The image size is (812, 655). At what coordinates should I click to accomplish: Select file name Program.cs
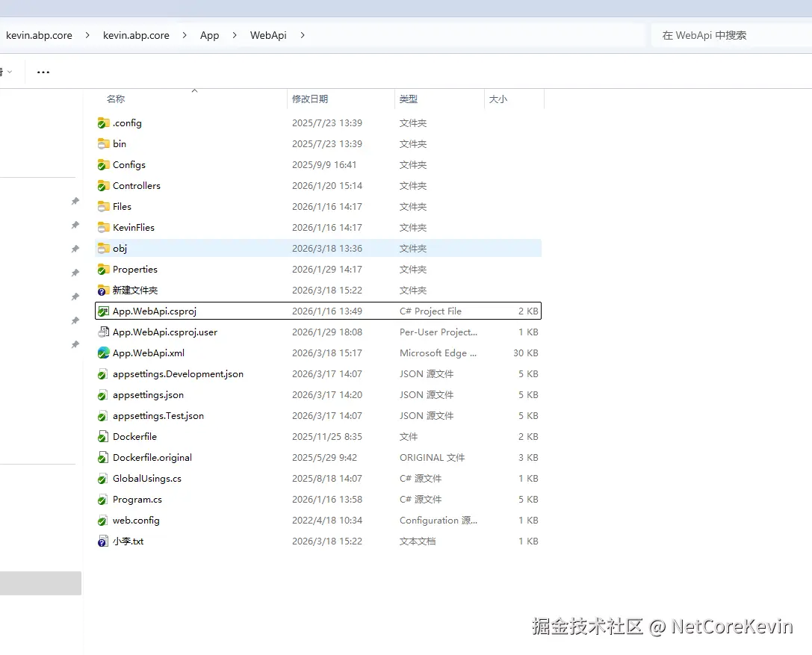137,500
